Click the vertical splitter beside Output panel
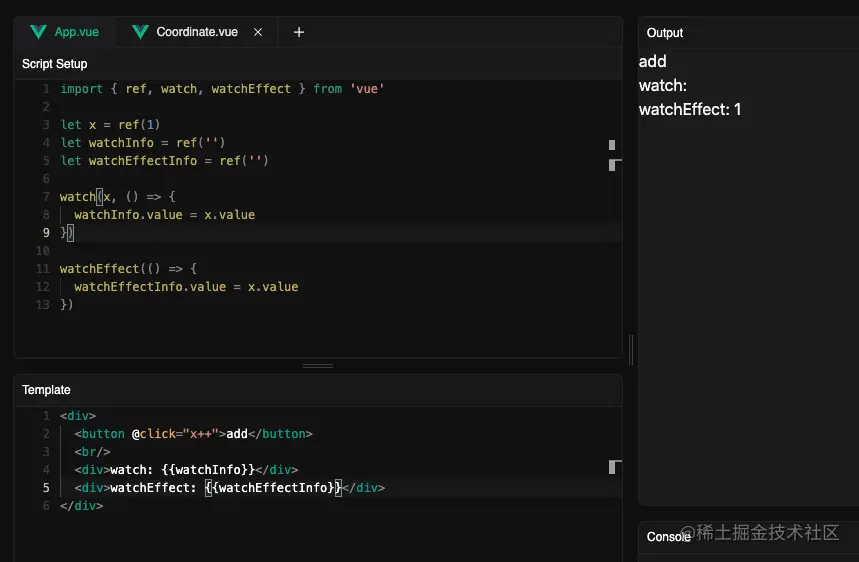This screenshot has width=859, height=562. click(631, 349)
